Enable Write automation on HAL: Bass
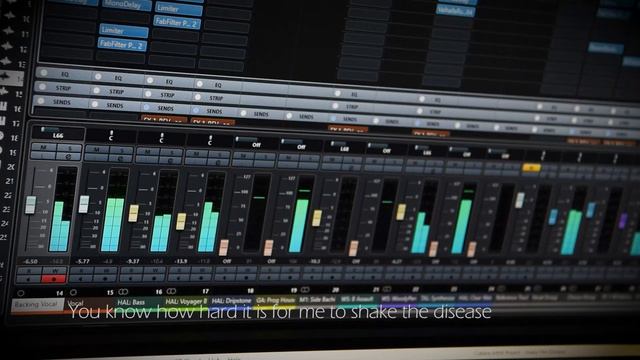The height and width of the screenshot is (360, 640). pos(154,270)
